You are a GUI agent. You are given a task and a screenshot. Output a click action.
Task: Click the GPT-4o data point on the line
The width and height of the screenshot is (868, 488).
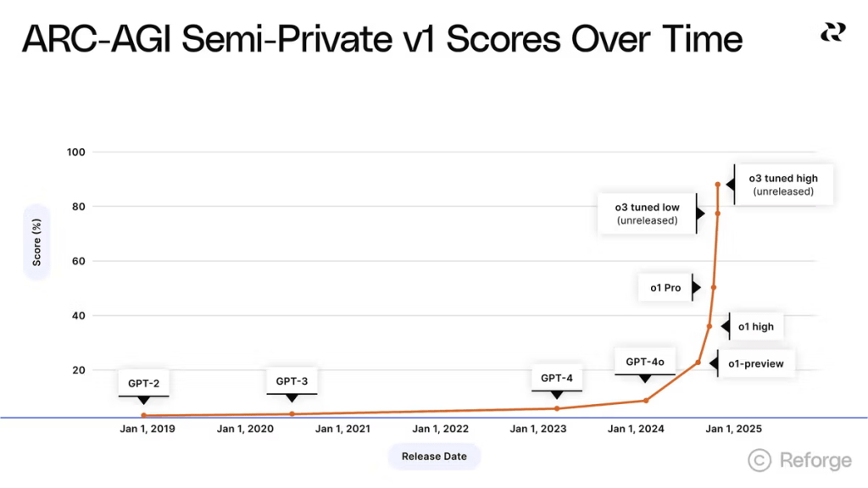click(x=646, y=401)
